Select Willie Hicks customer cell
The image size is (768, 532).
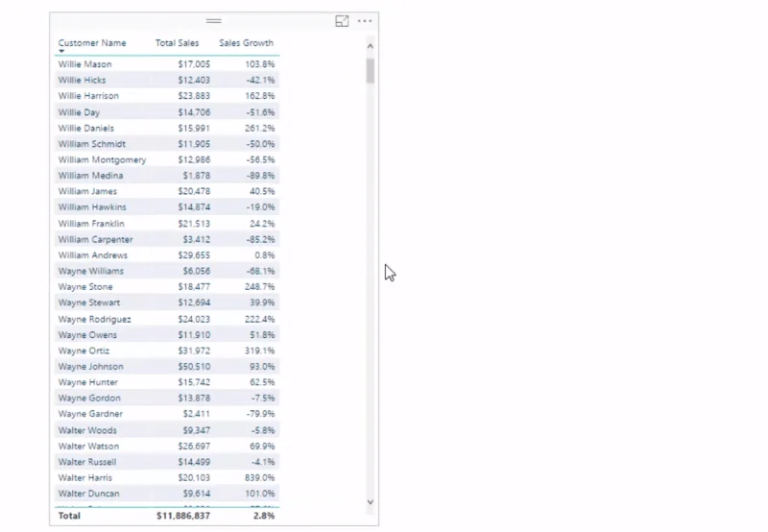pyautogui.click(x=82, y=80)
